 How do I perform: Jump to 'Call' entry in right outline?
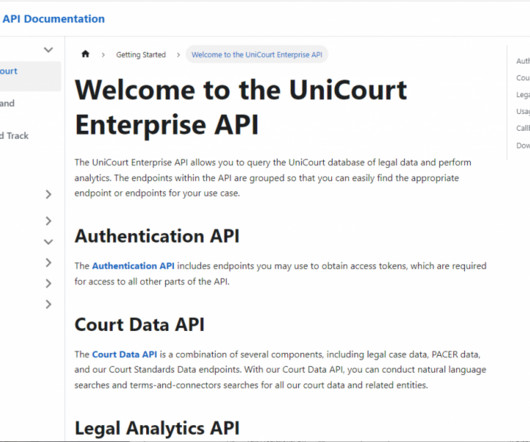pyautogui.click(x=523, y=128)
